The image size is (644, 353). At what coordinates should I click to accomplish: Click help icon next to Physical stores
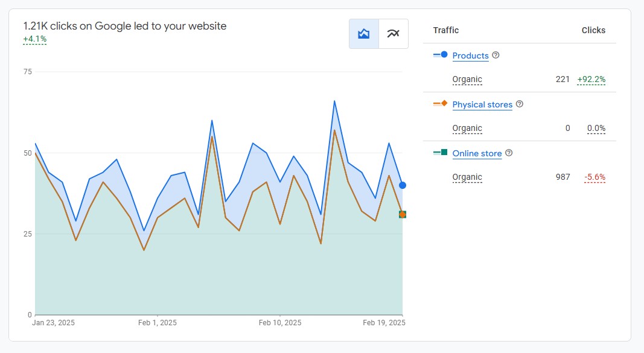519,104
